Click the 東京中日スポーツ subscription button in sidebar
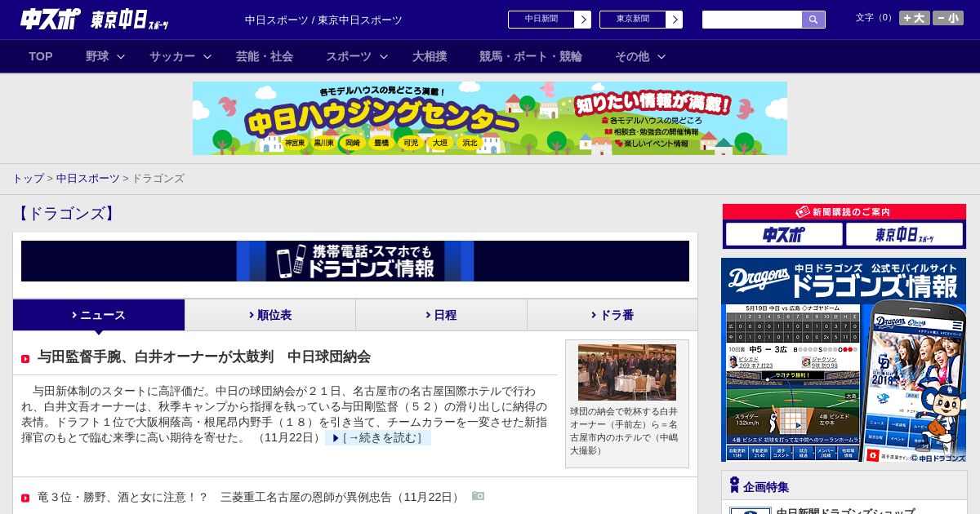 tap(905, 234)
